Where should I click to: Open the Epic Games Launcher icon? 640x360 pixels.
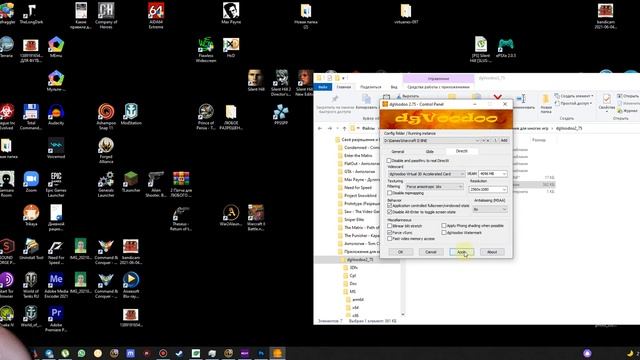pos(56,184)
